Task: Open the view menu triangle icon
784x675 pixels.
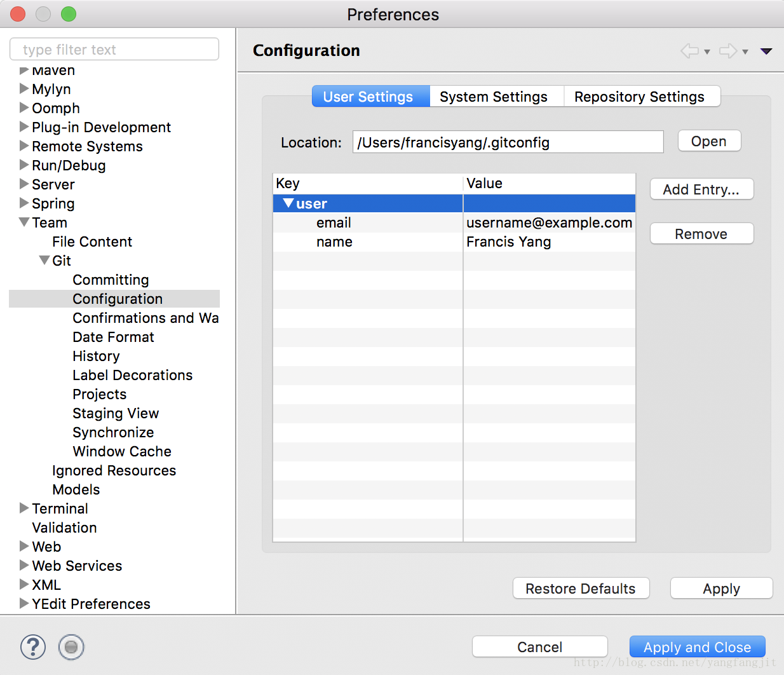Action: (766, 51)
